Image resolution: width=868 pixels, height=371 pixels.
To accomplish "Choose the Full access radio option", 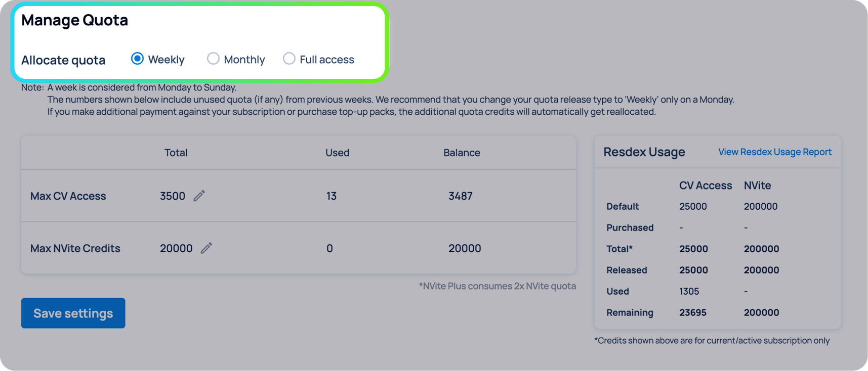I will point(289,59).
